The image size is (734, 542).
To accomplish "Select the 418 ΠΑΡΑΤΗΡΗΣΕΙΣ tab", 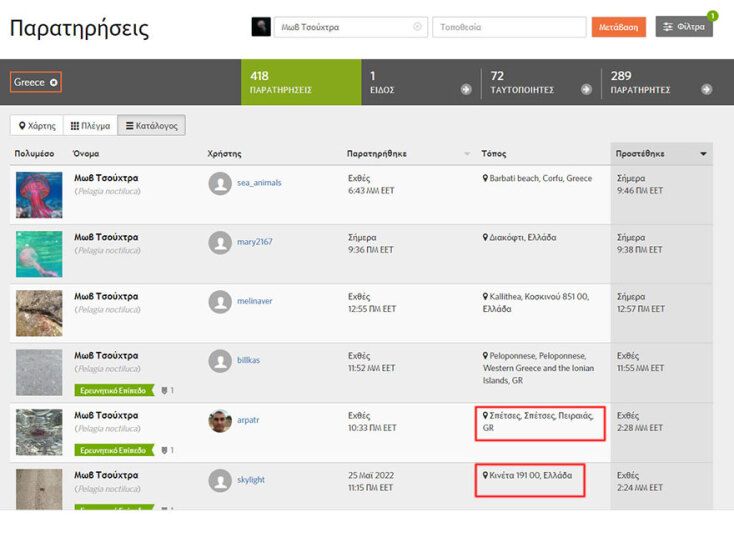I will [300, 82].
